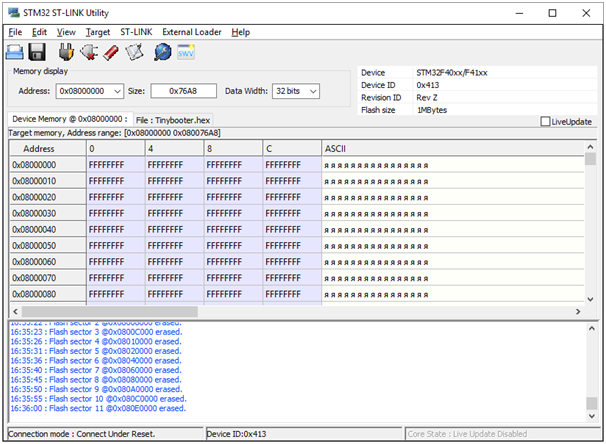
Task: Maximize the ST-LINK Utility window
Action: [553, 13]
